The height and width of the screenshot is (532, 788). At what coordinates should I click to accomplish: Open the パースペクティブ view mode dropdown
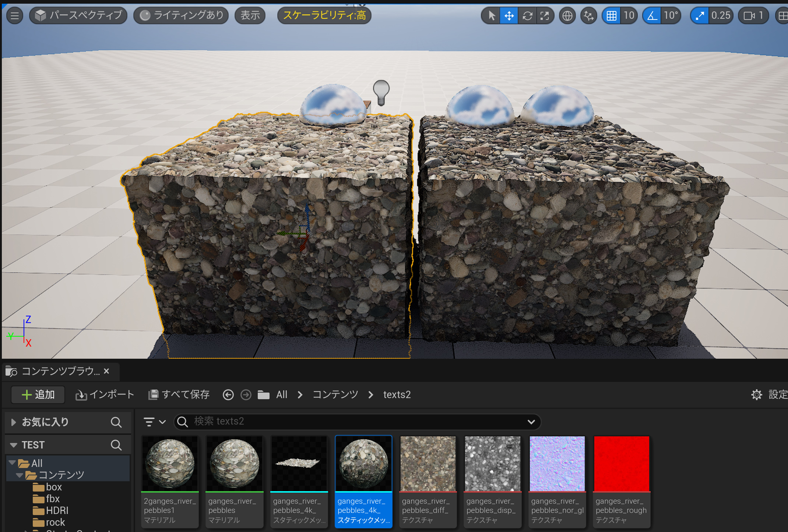pyautogui.click(x=78, y=15)
